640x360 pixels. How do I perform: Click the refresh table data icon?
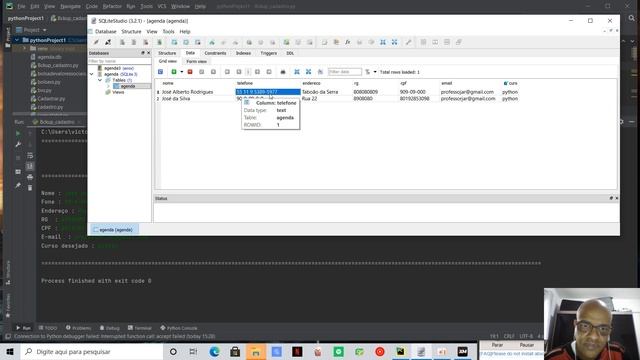coord(160,72)
